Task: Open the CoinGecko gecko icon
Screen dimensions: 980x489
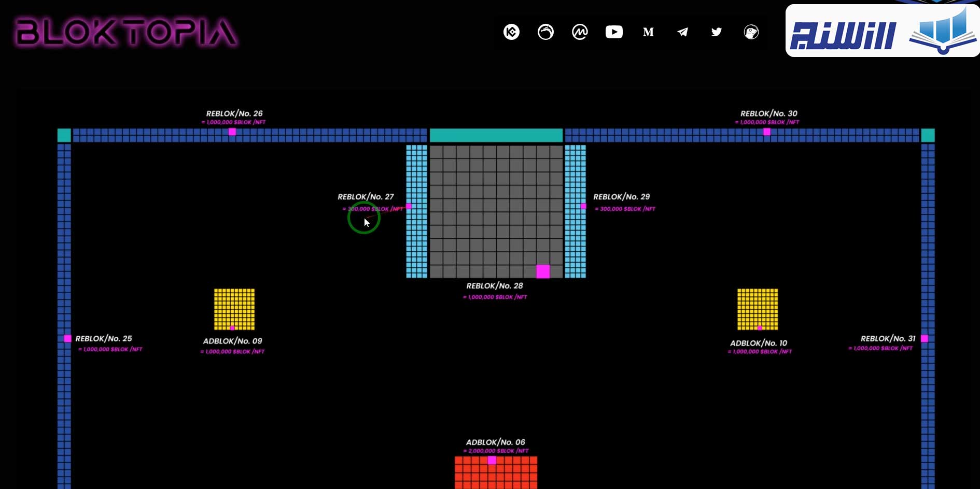Action: 751,32
